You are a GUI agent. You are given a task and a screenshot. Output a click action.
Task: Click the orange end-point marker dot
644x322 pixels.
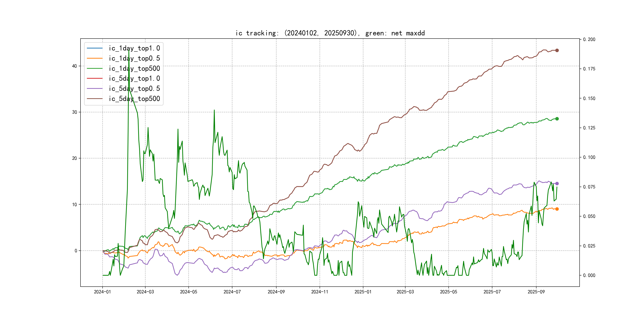(557, 209)
